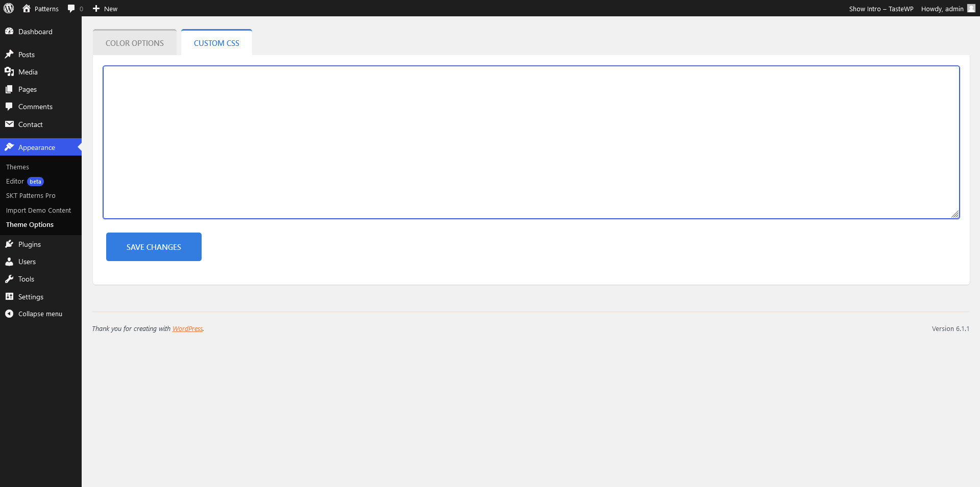This screenshot has height=487, width=980.
Task: Click the Tools wrench icon
Action: (x=9, y=279)
